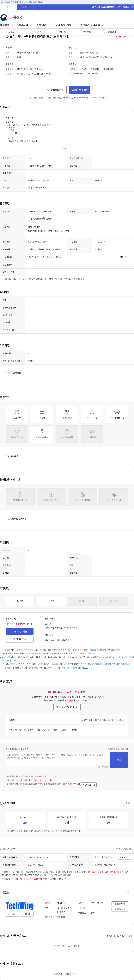The width and height of the screenshot is (134, 980).
Task: Click the 관심기업 star button
Action: (x=13, y=914)
